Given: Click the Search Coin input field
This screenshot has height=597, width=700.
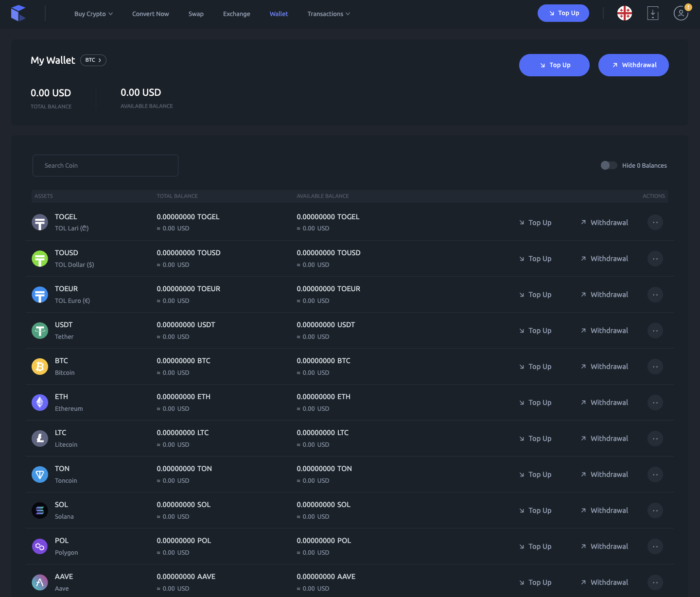Looking at the screenshot, I should 105,166.
